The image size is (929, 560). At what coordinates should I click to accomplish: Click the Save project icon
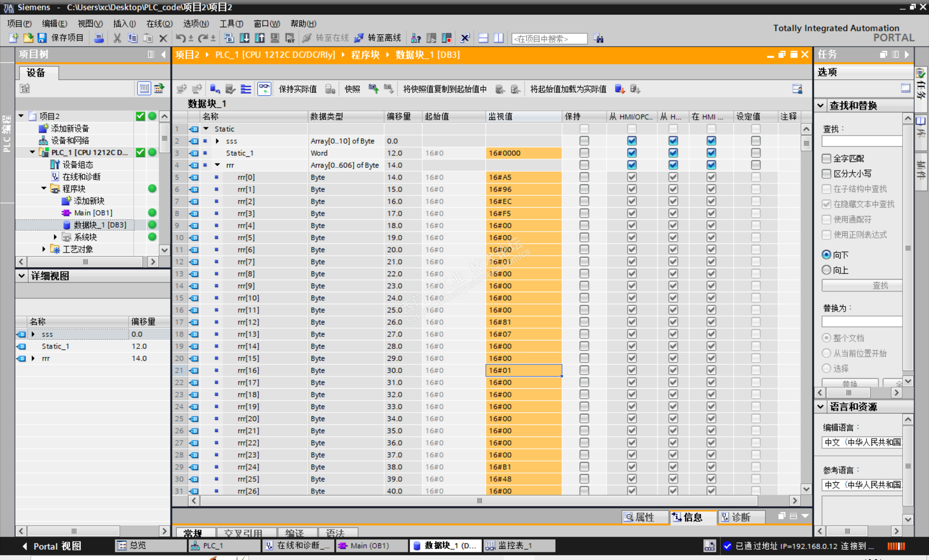(x=42, y=38)
